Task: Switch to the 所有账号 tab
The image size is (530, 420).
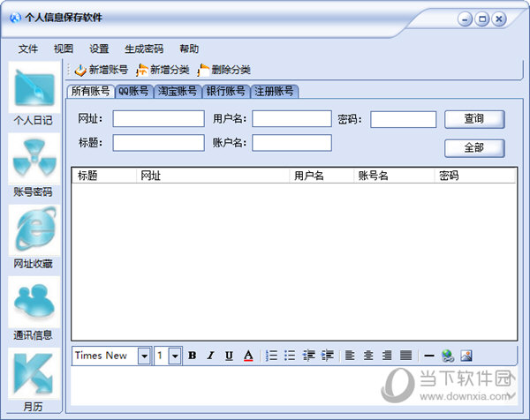Action: click(91, 91)
